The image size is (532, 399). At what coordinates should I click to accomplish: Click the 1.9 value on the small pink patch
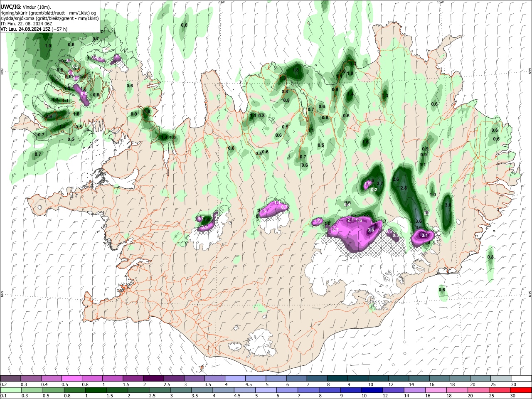tap(367, 184)
